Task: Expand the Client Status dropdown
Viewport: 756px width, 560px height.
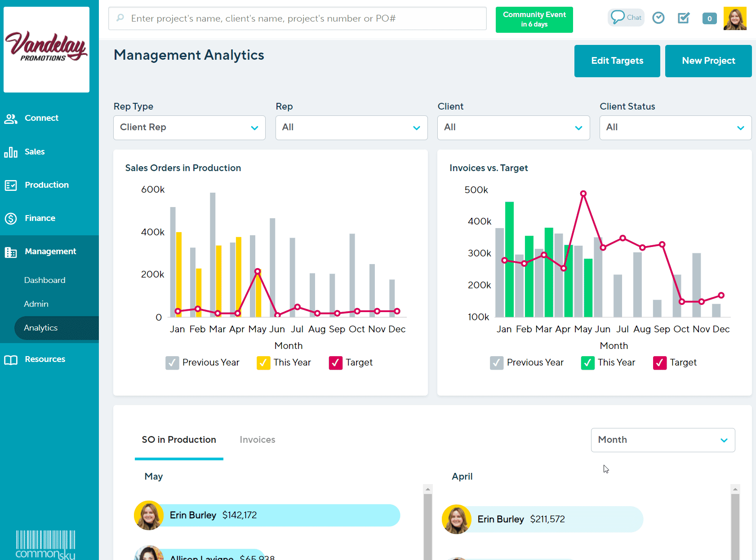Action: pyautogui.click(x=675, y=128)
